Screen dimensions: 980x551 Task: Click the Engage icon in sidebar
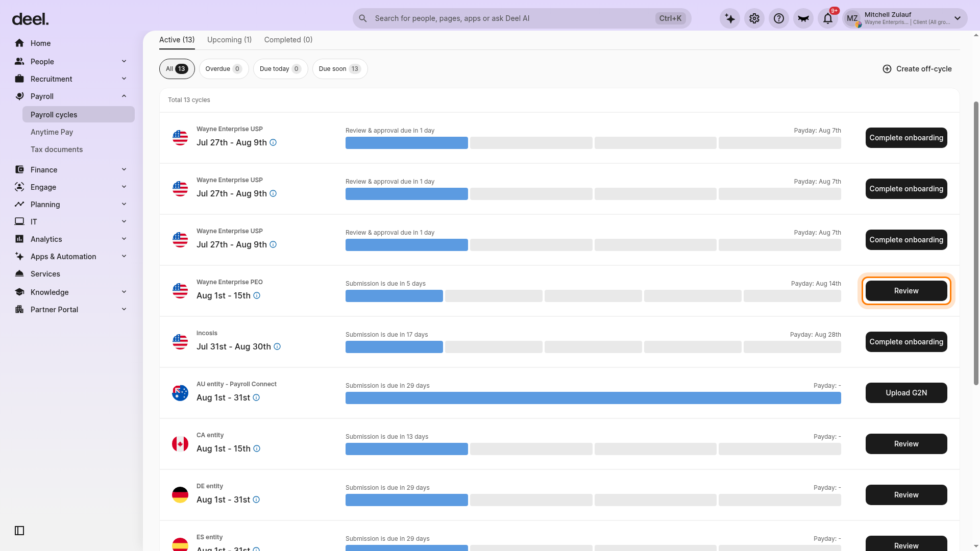click(x=19, y=187)
